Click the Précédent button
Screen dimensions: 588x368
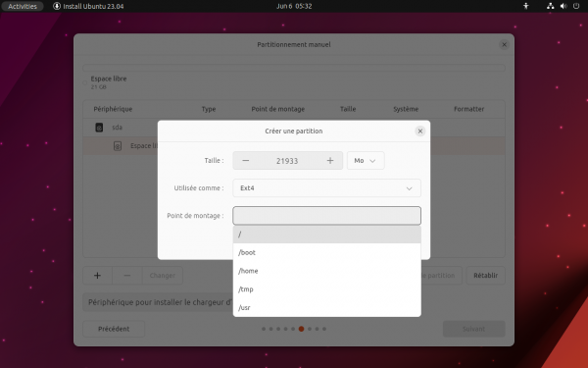(x=114, y=329)
